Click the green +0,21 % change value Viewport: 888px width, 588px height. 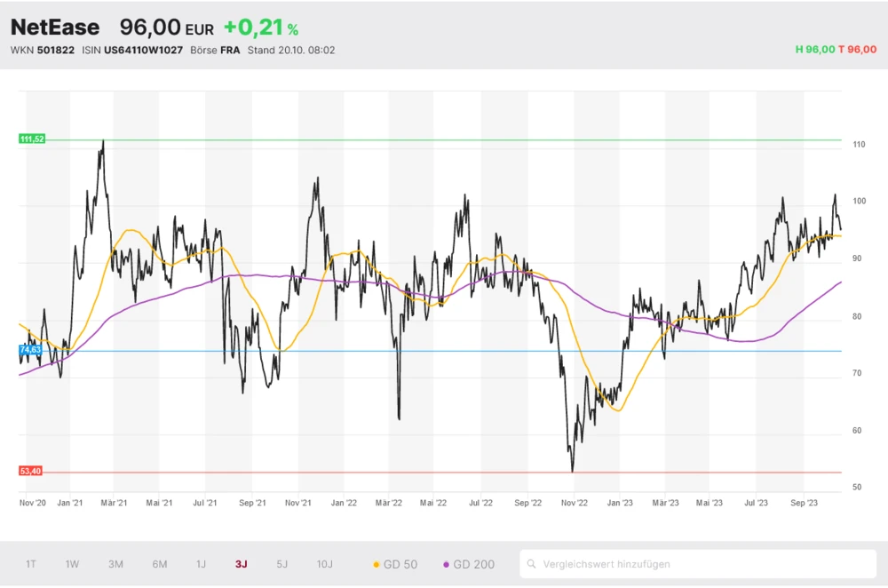point(260,28)
